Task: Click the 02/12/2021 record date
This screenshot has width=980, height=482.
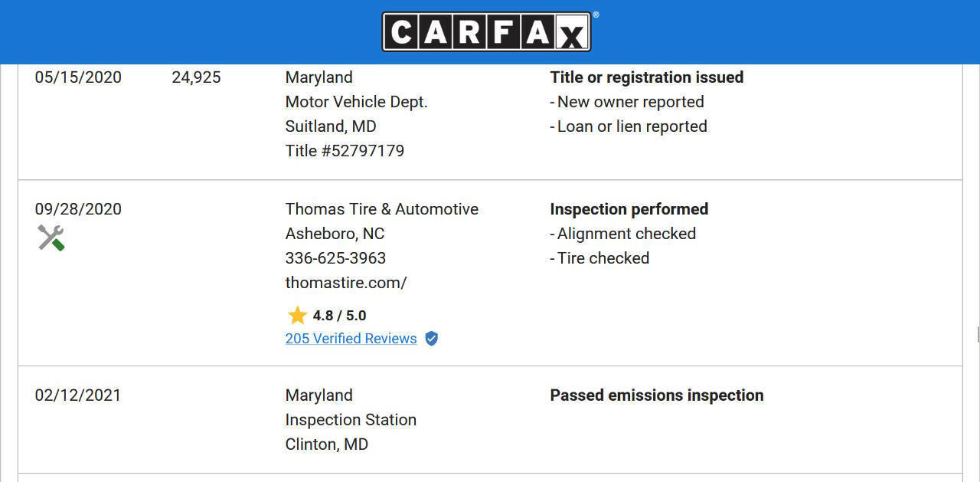Action: (78, 395)
